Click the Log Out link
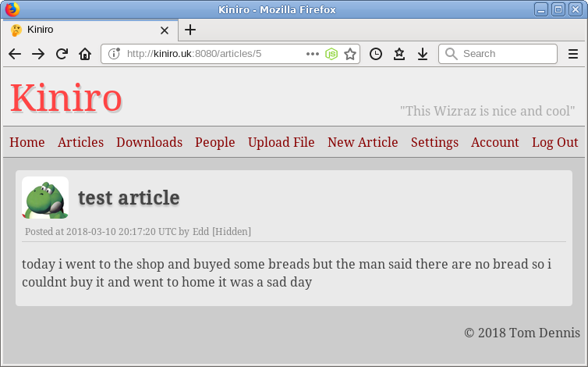 pyautogui.click(x=554, y=142)
